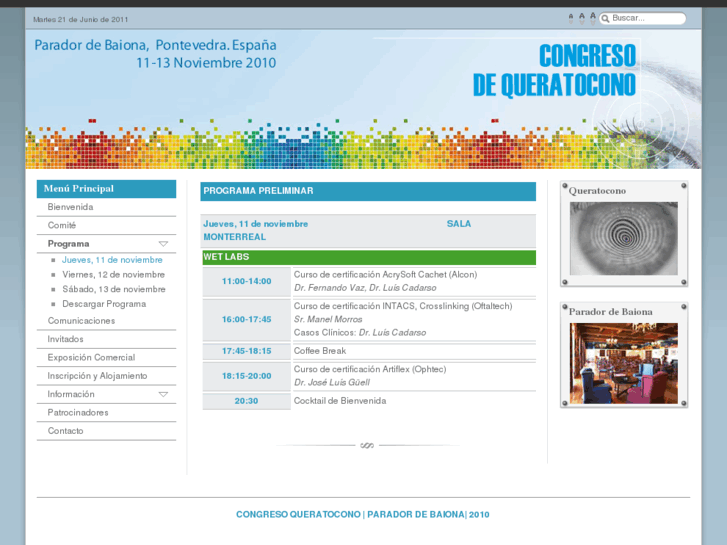Click the WET LABS green header
The image size is (727, 545).
[x=369, y=257]
